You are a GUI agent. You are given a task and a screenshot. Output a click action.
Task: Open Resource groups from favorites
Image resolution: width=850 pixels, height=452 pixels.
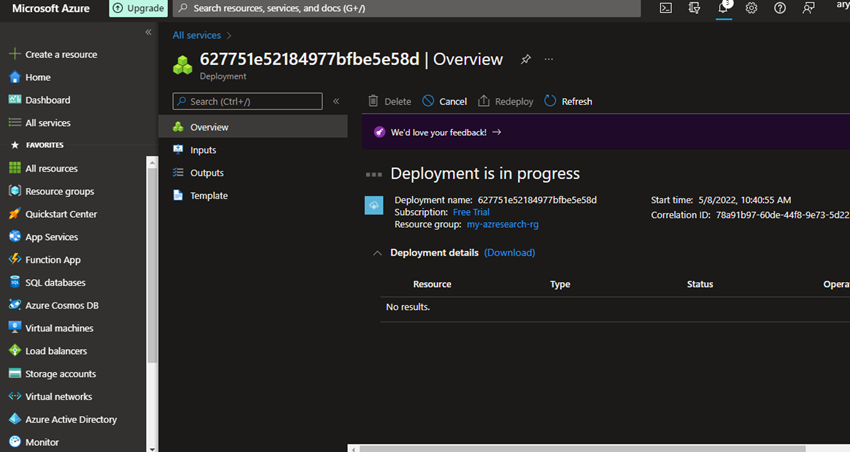[x=51, y=191]
